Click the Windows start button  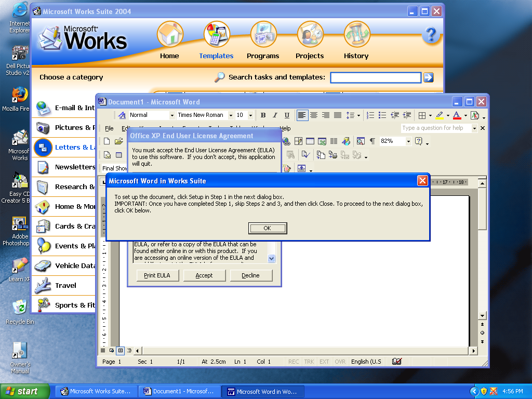point(25,391)
